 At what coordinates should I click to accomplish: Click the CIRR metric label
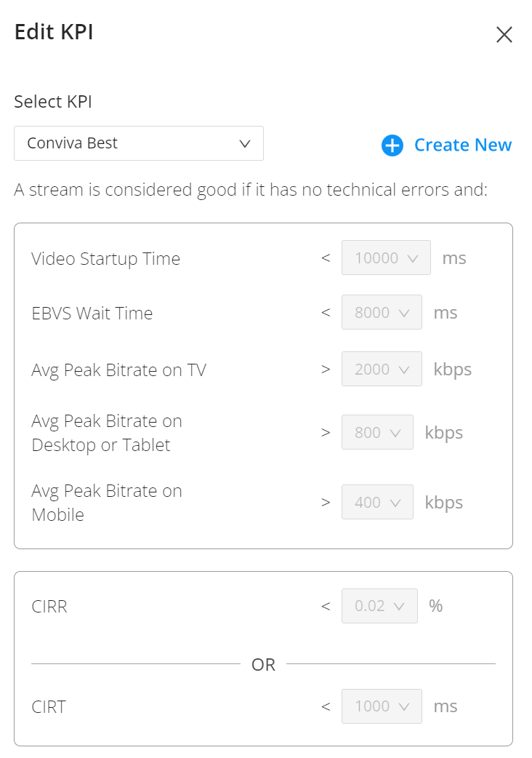click(49, 606)
